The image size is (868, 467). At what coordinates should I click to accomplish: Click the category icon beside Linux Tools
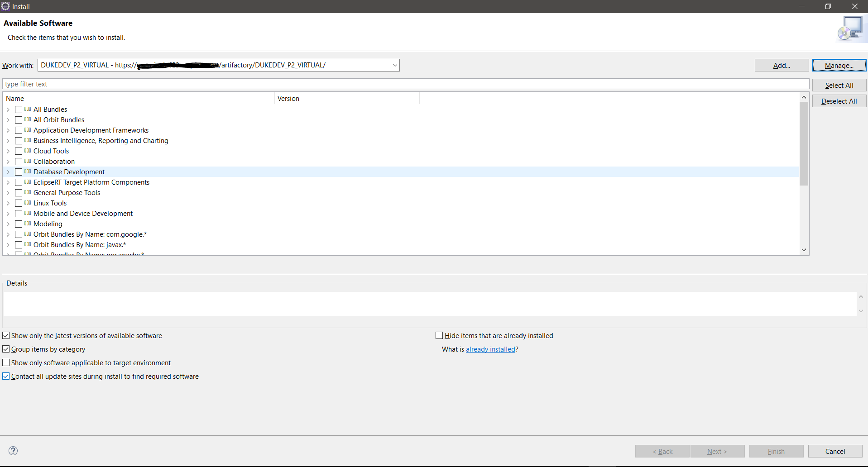point(28,203)
